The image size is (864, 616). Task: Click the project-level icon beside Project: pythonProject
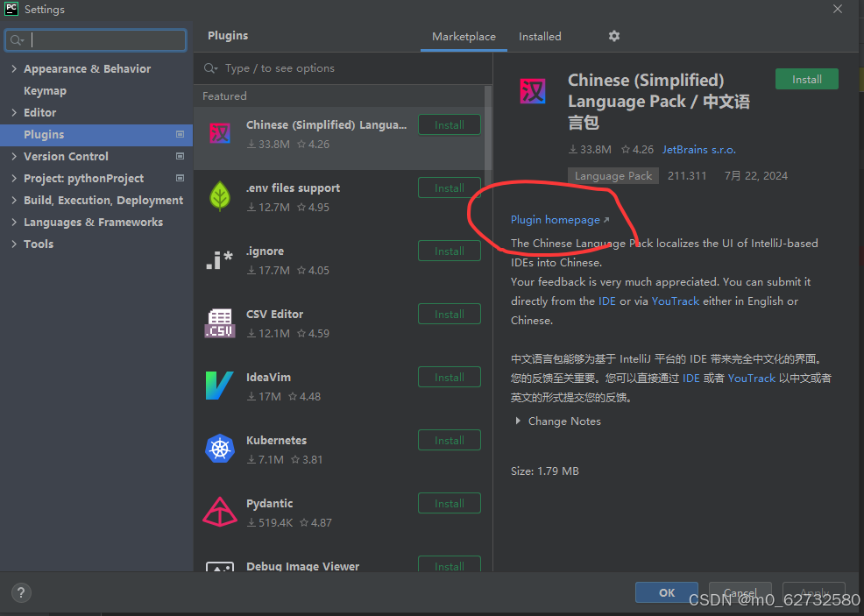pyautogui.click(x=180, y=178)
